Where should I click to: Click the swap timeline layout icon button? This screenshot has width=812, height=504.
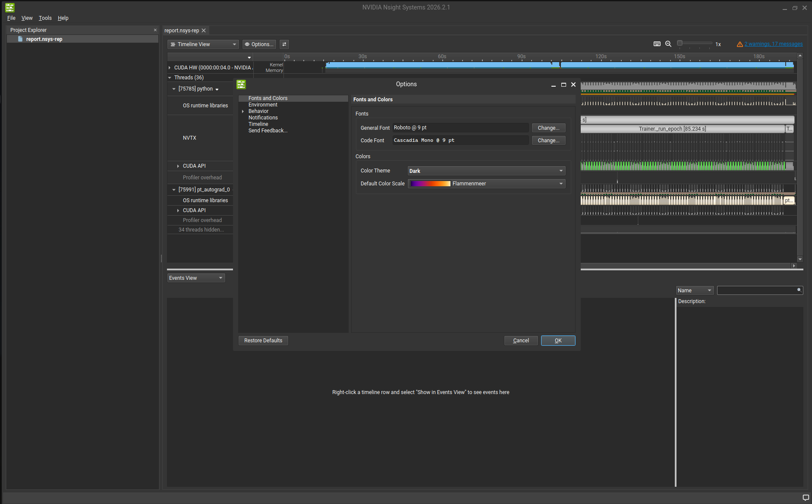point(284,44)
